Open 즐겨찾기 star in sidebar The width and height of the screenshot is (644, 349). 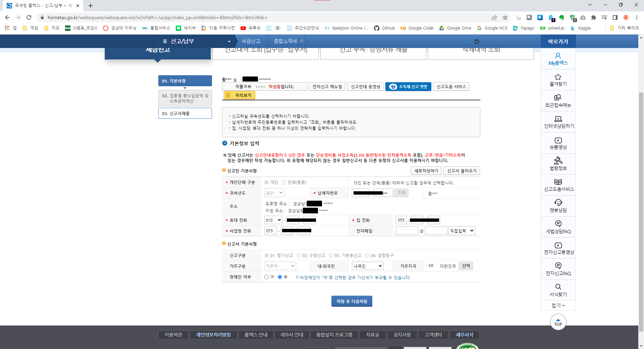(x=558, y=80)
